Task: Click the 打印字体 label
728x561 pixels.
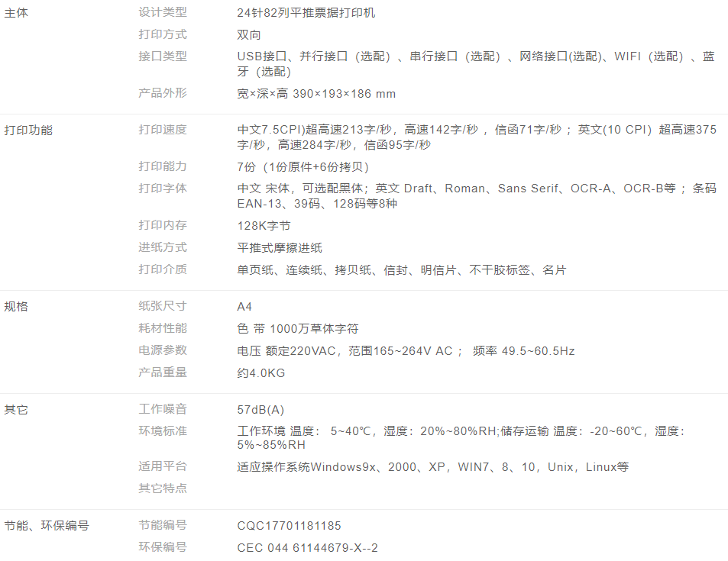Action: click(162, 189)
